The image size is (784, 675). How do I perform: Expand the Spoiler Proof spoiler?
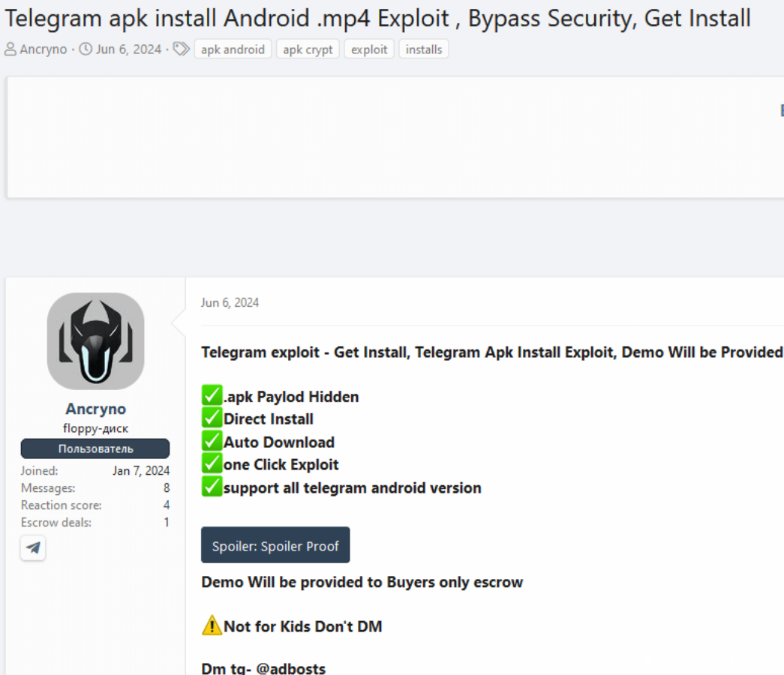pyautogui.click(x=275, y=545)
